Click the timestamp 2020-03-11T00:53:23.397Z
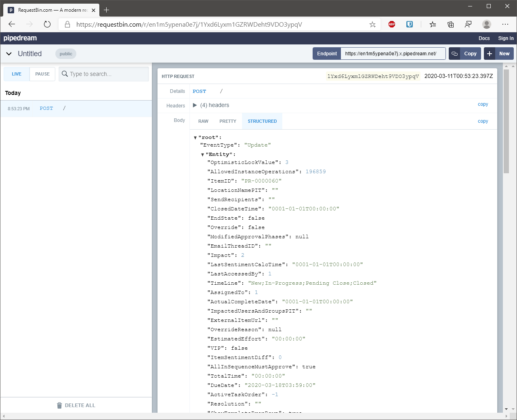This screenshot has height=420, width=517. (x=458, y=76)
